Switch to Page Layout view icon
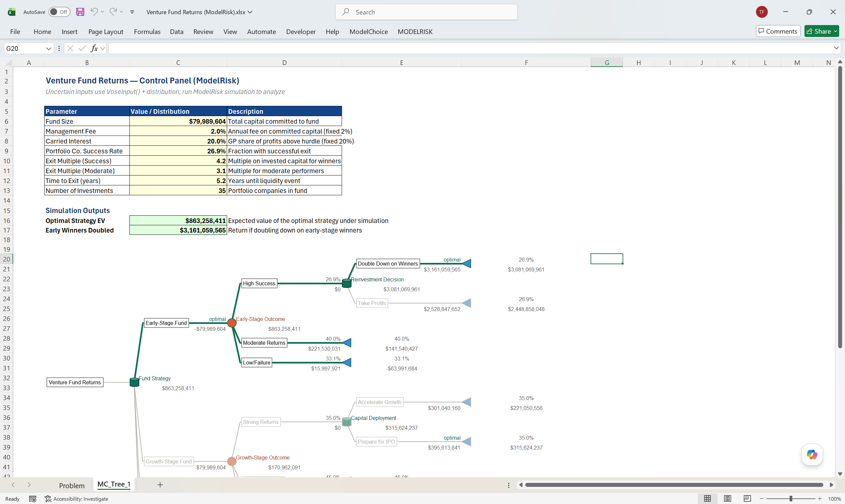 [x=727, y=498]
